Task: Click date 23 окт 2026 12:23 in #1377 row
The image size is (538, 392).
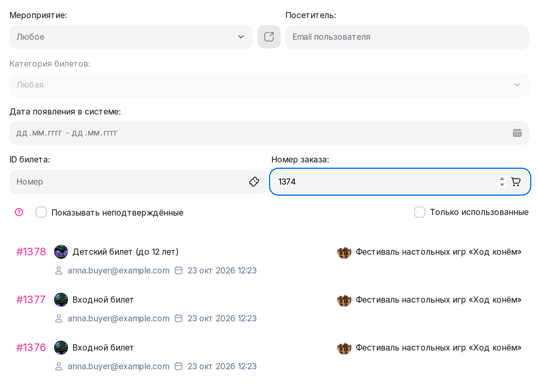Action: coord(222,318)
